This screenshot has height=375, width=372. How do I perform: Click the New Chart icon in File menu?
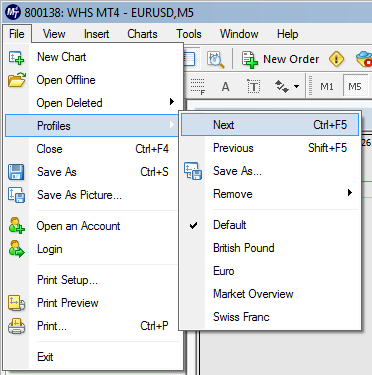16,57
